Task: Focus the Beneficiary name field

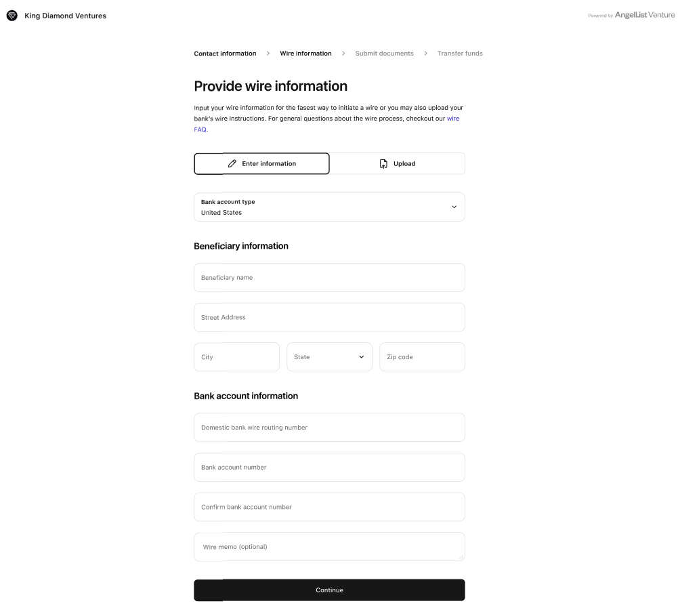Action: 329,278
